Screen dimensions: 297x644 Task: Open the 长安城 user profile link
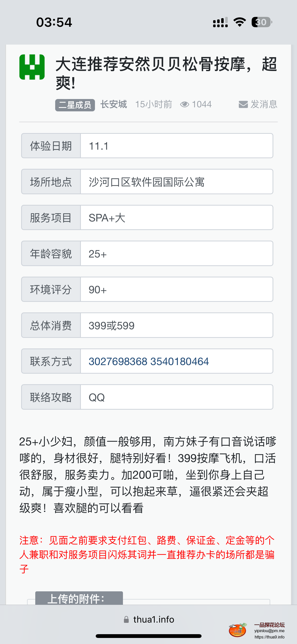pyautogui.click(x=114, y=104)
